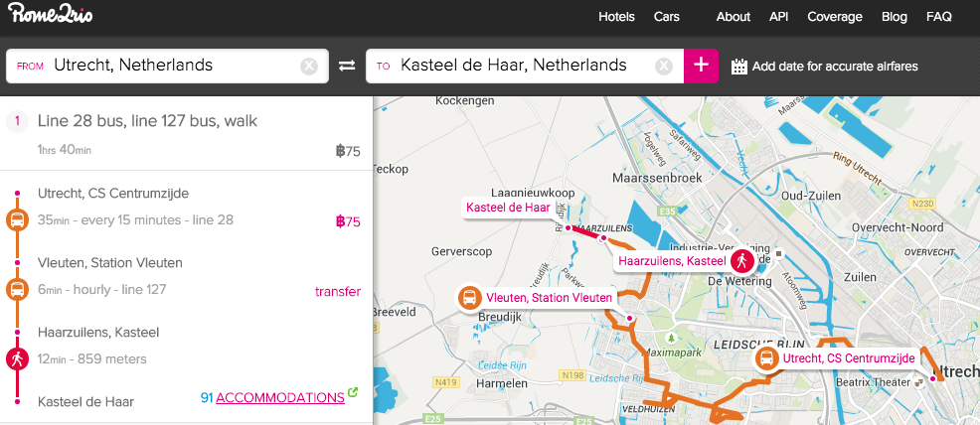The width and height of the screenshot is (980, 425).
Task: Click the walking marker at Haarzuilens, Kasteel
Action: [x=741, y=261]
